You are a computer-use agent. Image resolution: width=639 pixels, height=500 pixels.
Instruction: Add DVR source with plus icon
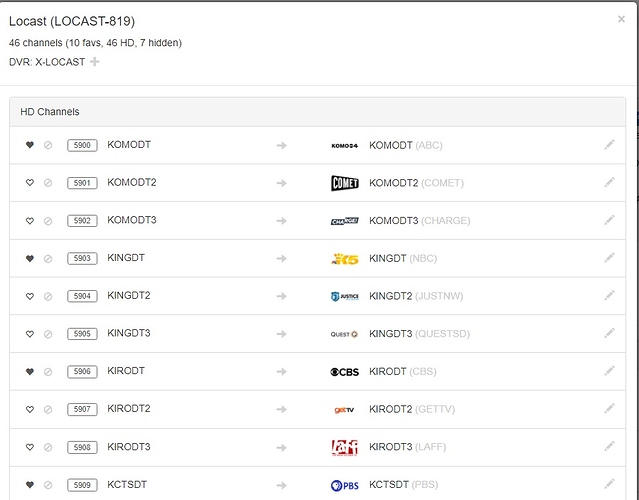(95, 62)
